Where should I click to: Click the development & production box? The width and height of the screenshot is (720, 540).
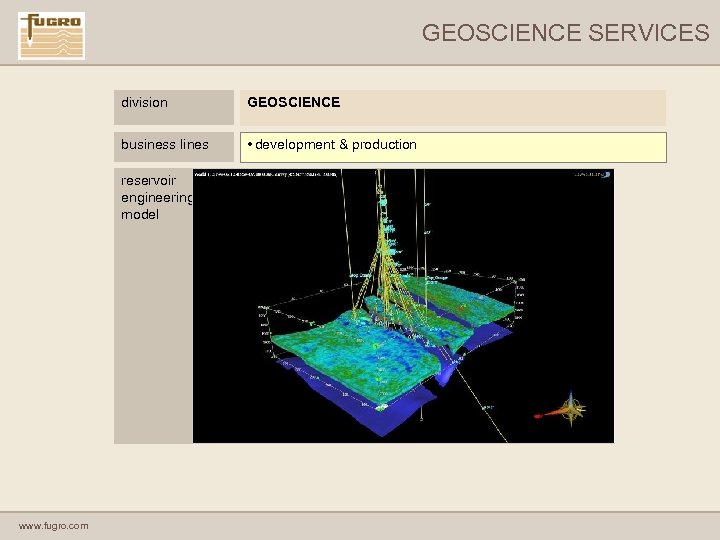(453, 147)
